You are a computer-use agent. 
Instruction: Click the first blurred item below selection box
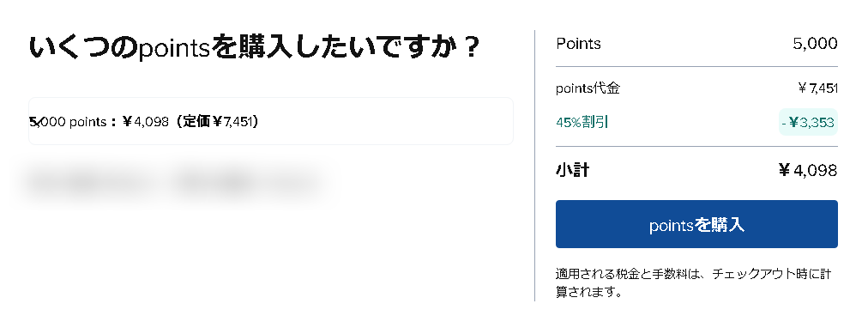pyautogui.click(x=86, y=180)
